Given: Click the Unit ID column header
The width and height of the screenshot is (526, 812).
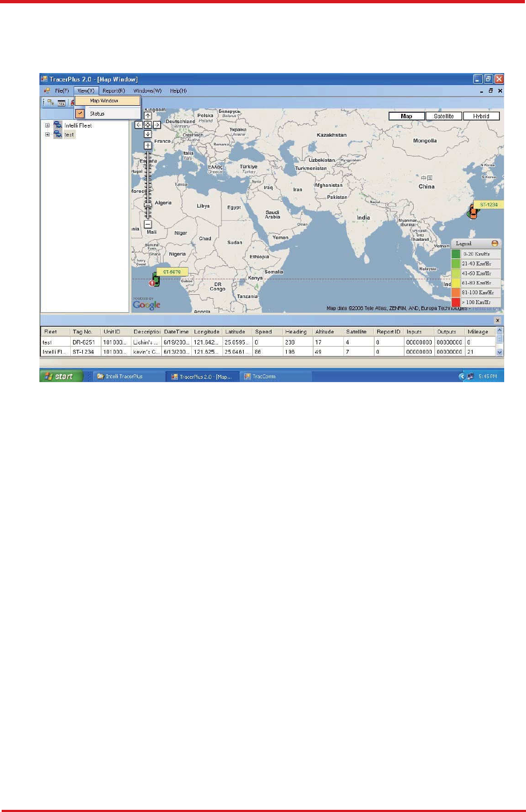Looking at the screenshot, I should point(116,331).
